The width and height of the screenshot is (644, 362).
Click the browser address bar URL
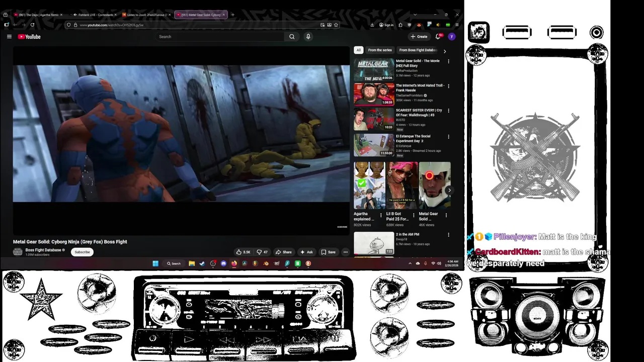[x=112, y=25]
